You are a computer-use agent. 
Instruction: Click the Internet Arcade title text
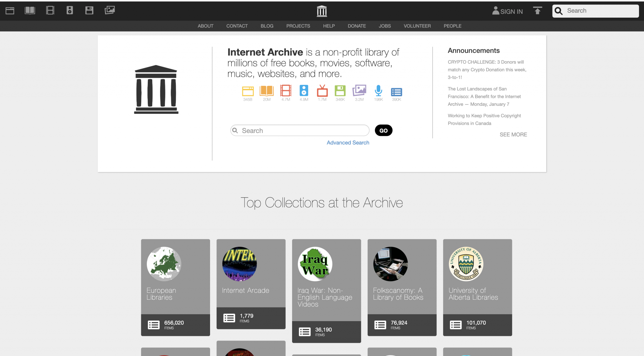tap(246, 291)
